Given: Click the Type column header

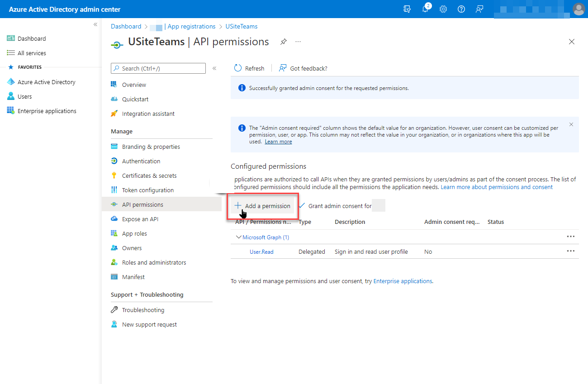Looking at the screenshot, I should [x=305, y=222].
